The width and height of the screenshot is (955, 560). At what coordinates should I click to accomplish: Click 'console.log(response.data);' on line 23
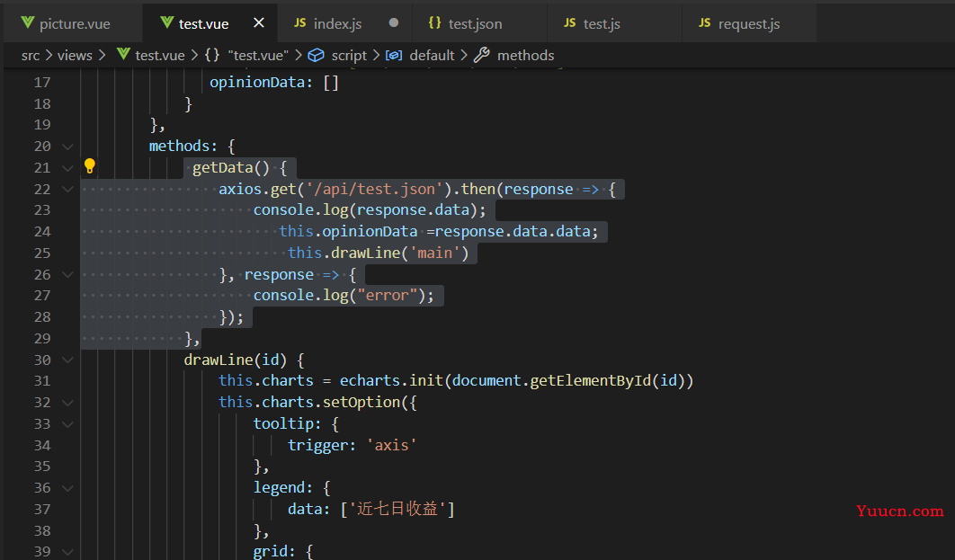[370, 210]
